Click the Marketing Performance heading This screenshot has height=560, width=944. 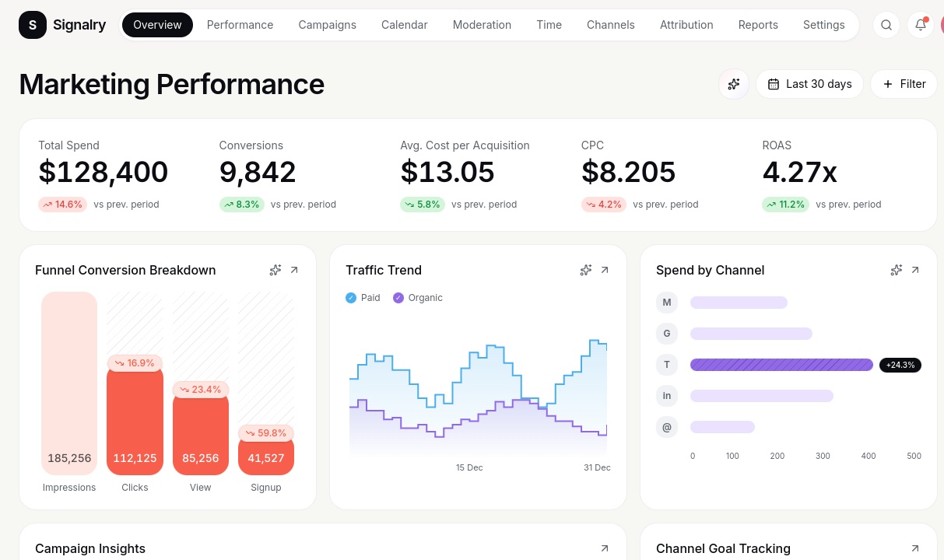(x=172, y=84)
